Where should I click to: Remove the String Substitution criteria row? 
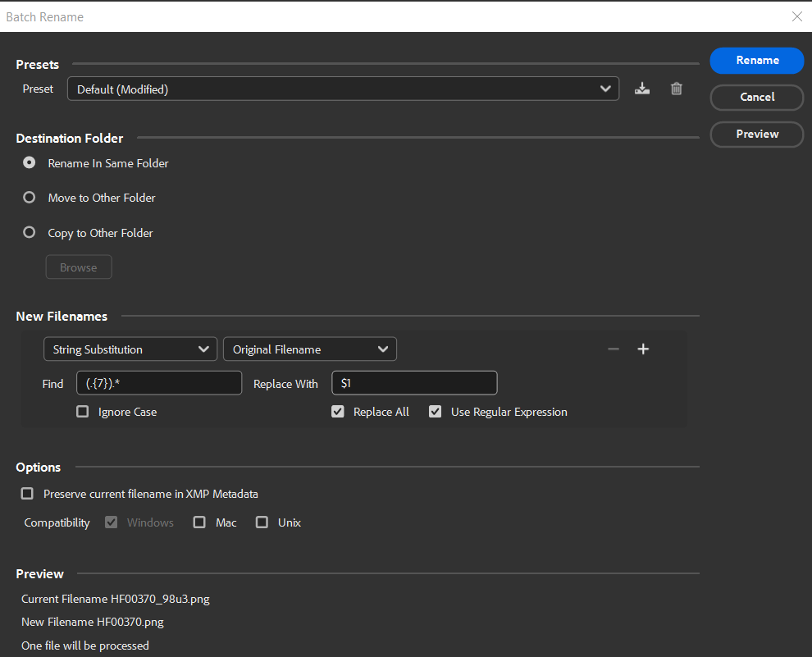coord(614,349)
